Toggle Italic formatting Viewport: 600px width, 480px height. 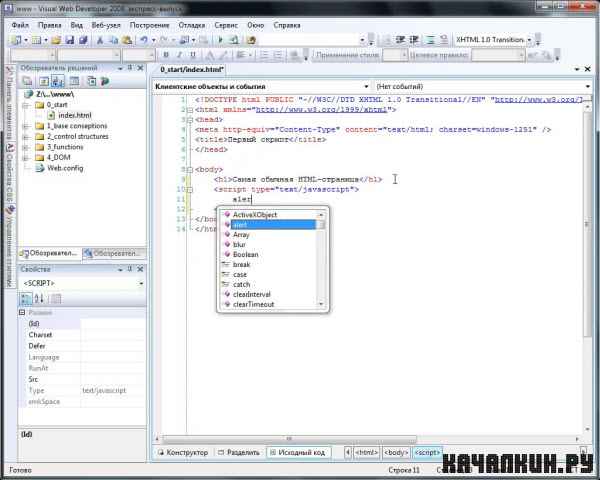tap(179, 55)
